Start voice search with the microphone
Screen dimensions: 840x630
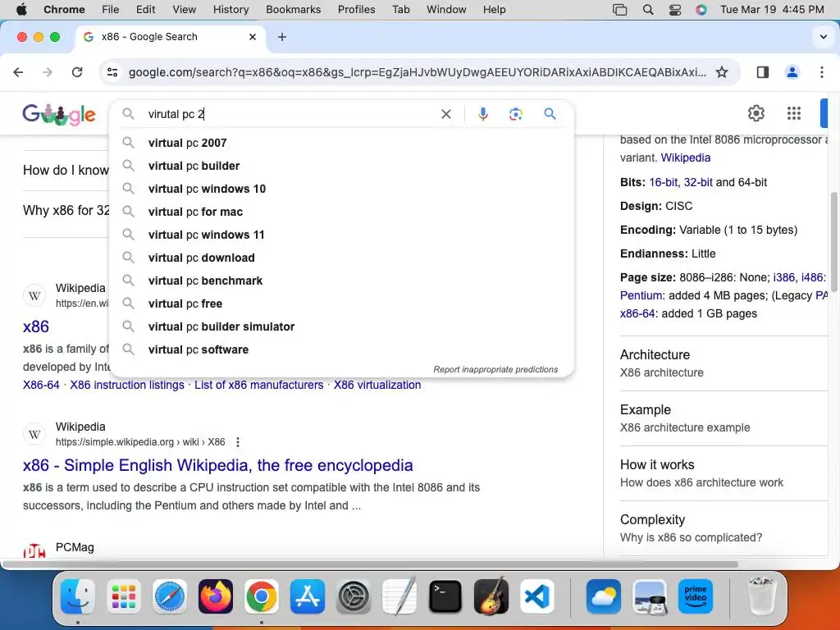pyautogui.click(x=482, y=114)
